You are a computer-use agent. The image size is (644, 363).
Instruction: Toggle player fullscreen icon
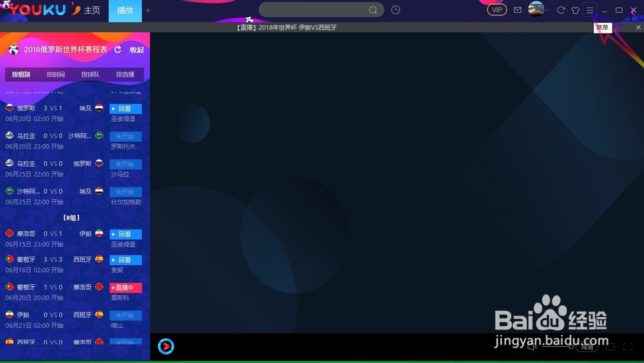627,347
